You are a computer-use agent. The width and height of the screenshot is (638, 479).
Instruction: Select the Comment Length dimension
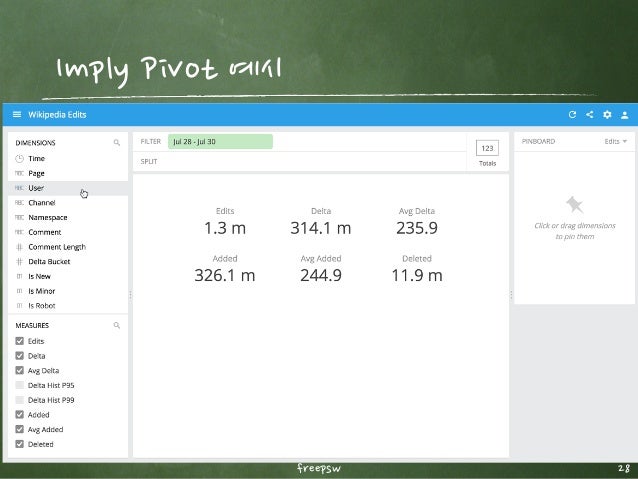68,247
